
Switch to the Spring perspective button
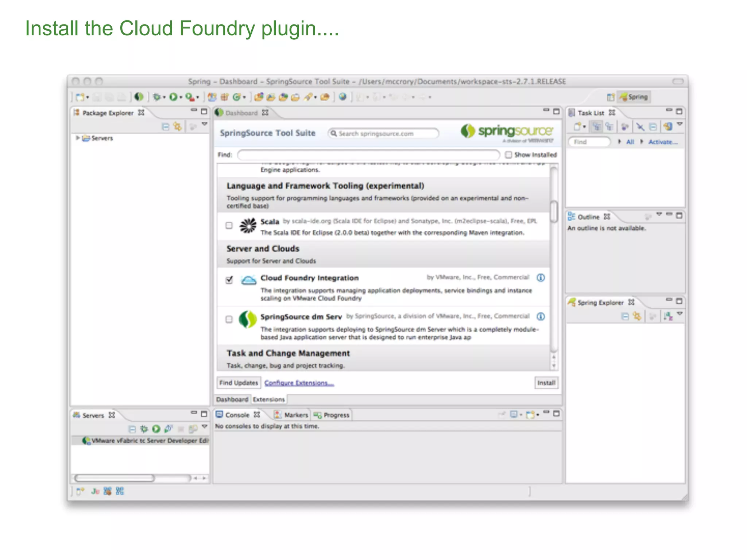tap(634, 97)
